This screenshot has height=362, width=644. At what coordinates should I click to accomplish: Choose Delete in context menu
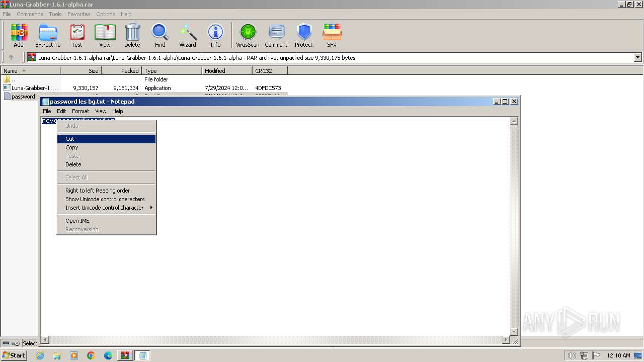[106, 164]
